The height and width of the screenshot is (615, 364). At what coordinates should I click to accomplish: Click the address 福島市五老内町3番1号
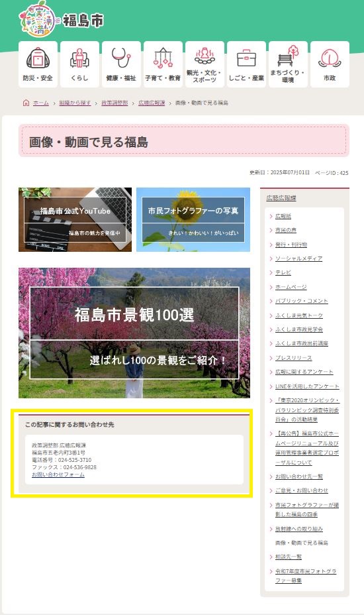58,452
